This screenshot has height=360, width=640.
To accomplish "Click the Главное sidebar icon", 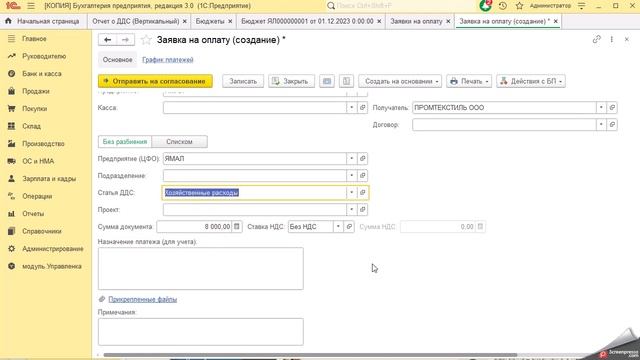I will [11, 39].
